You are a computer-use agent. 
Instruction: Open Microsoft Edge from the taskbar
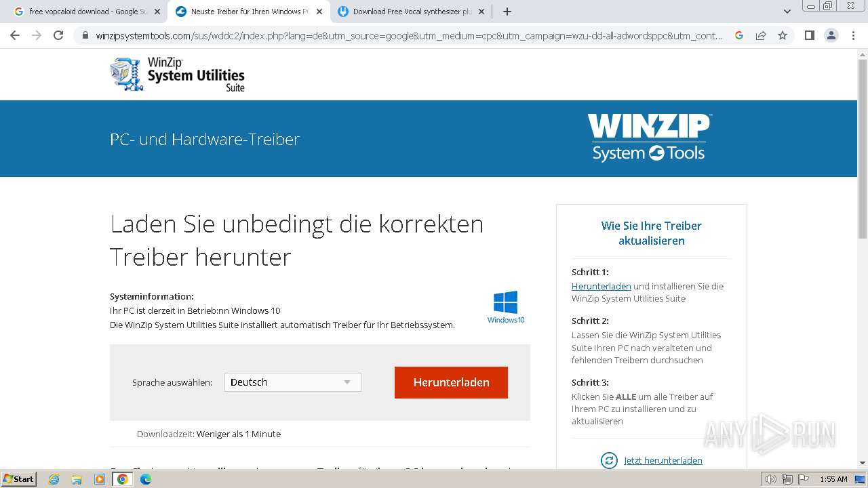click(x=145, y=479)
